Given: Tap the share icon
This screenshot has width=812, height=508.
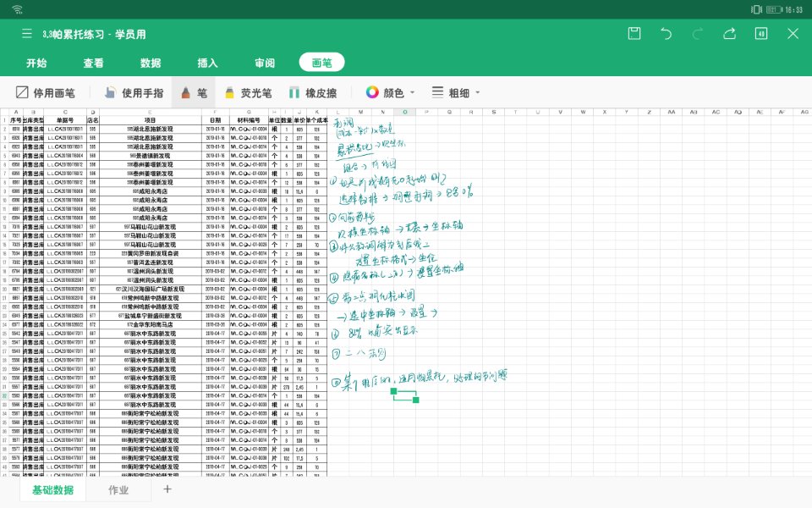Looking at the screenshot, I should (729, 34).
